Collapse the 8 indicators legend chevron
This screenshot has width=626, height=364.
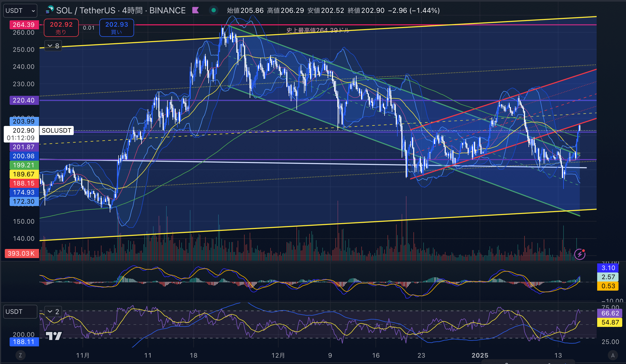pos(53,46)
